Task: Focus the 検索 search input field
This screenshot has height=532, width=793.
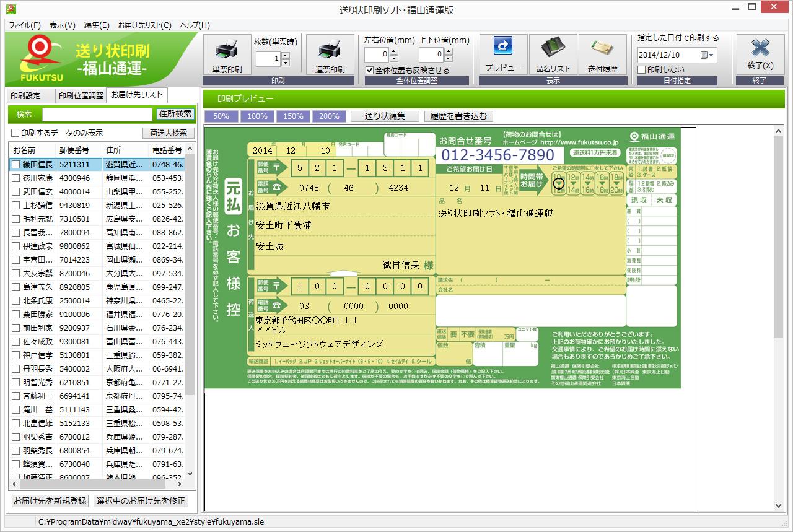Action: pos(97,115)
